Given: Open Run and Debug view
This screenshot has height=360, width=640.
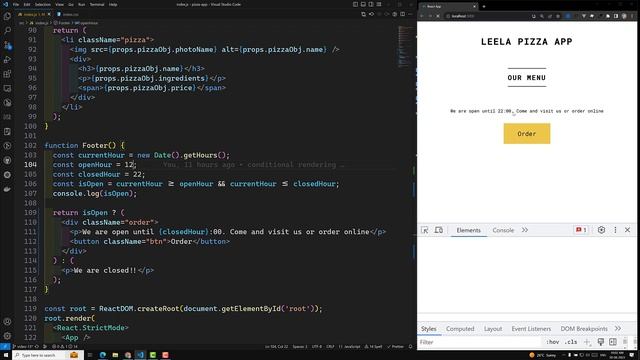Looking at the screenshot, I should 7,60.
